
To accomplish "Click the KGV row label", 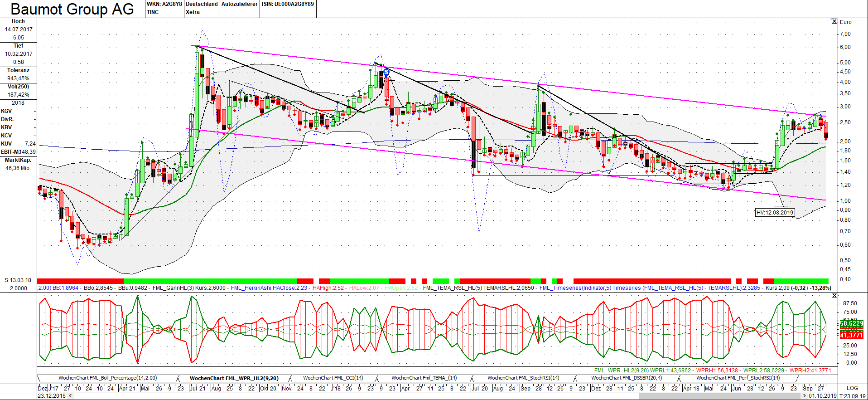I will click(6, 111).
